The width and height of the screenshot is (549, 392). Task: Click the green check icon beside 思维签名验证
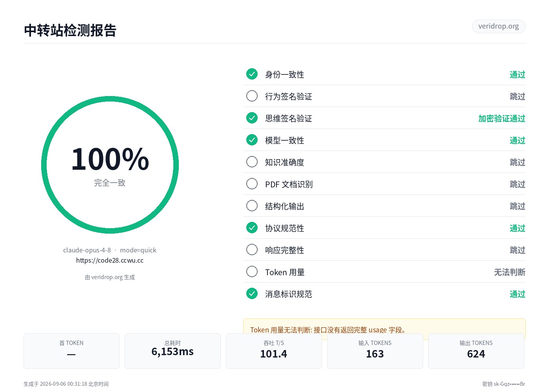[x=252, y=118]
